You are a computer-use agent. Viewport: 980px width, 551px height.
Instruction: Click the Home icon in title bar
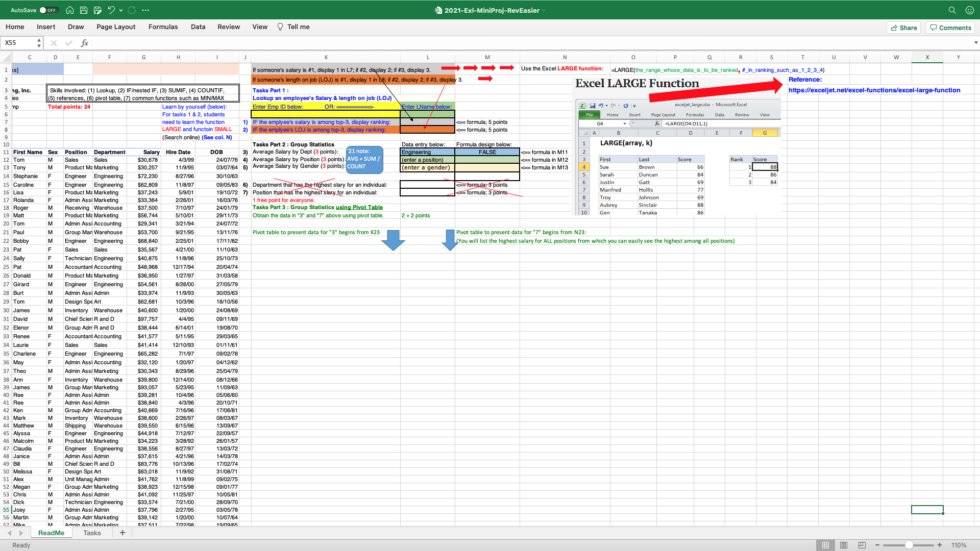(x=70, y=10)
